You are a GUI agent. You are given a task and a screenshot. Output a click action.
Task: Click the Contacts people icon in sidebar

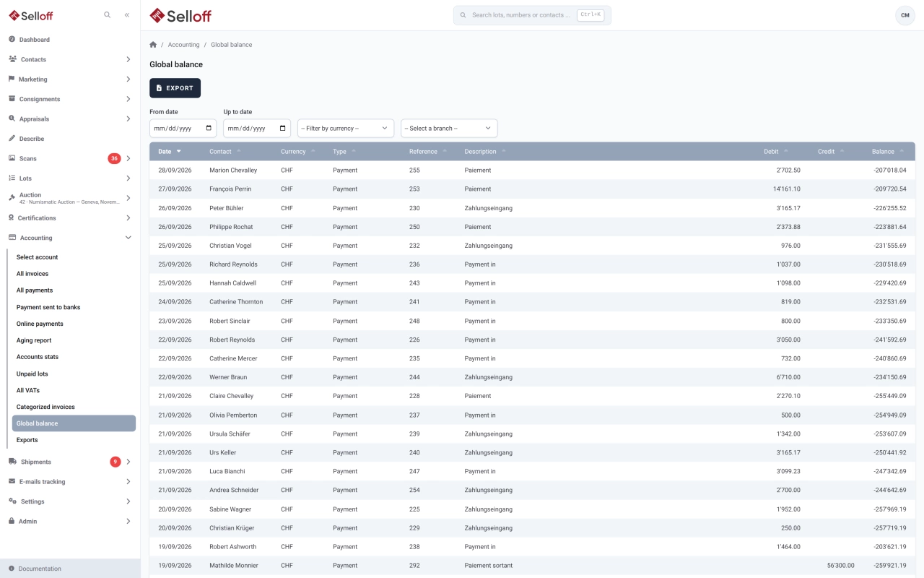coord(12,59)
